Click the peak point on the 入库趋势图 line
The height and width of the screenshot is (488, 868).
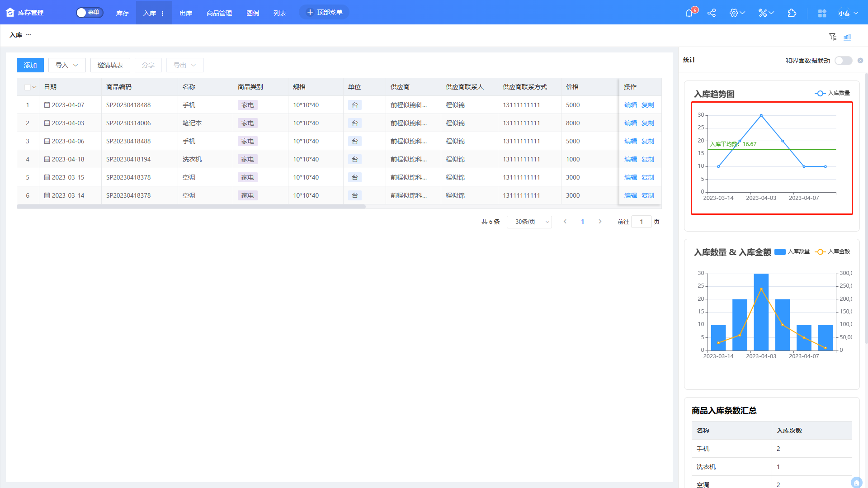coord(761,116)
